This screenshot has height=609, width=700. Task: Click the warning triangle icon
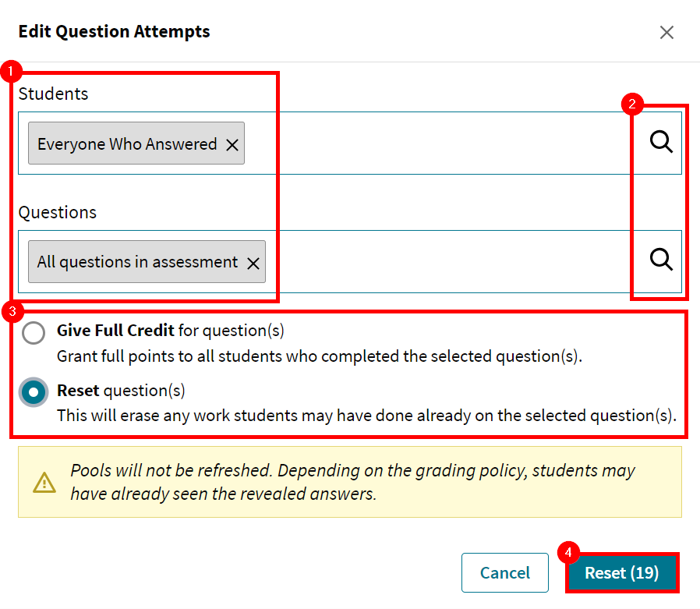click(x=43, y=482)
